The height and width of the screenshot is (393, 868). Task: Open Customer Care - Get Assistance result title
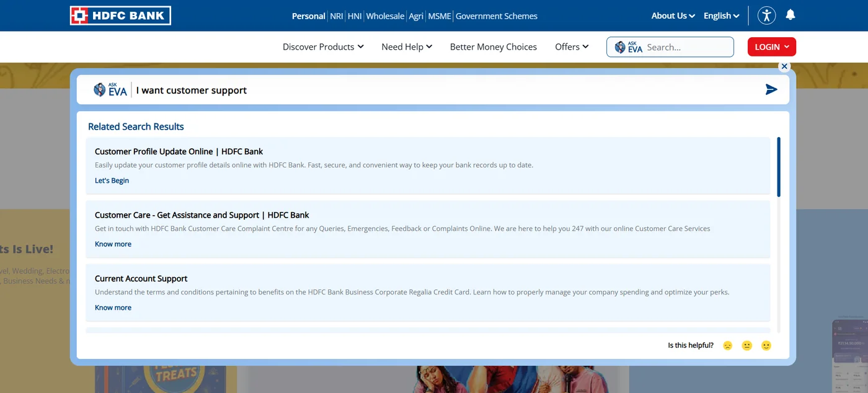click(202, 215)
